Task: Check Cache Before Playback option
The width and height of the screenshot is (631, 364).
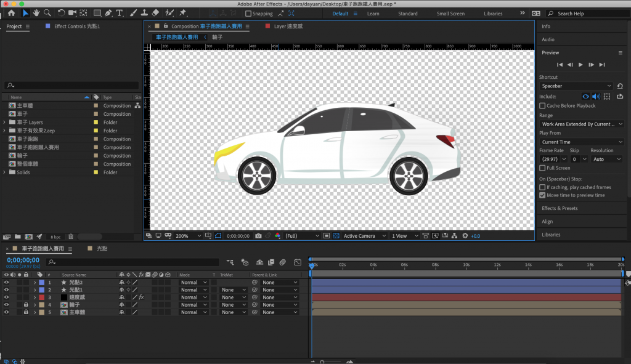Action: [542, 106]
